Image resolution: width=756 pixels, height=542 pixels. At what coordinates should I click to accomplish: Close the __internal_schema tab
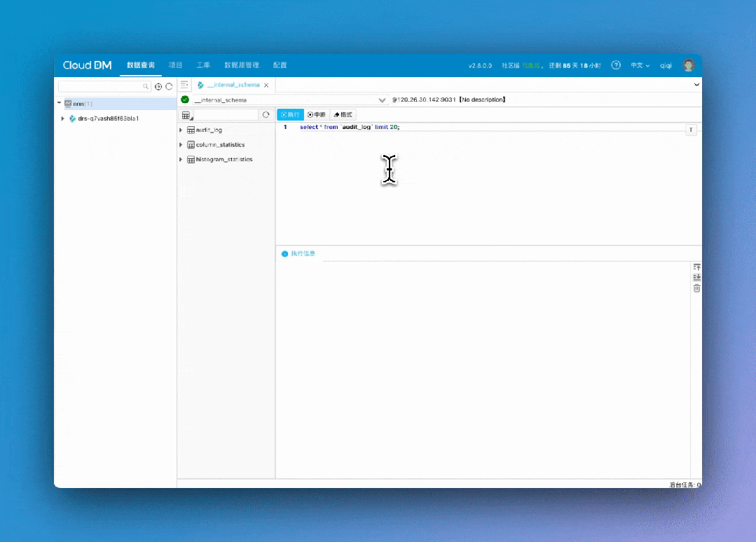(266, 85)
